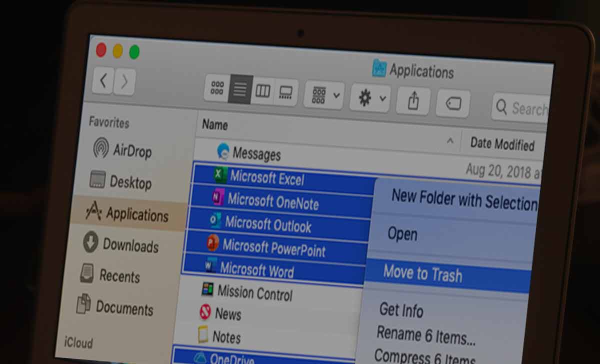Click the Share toolbar button

[x=413, y=100]
